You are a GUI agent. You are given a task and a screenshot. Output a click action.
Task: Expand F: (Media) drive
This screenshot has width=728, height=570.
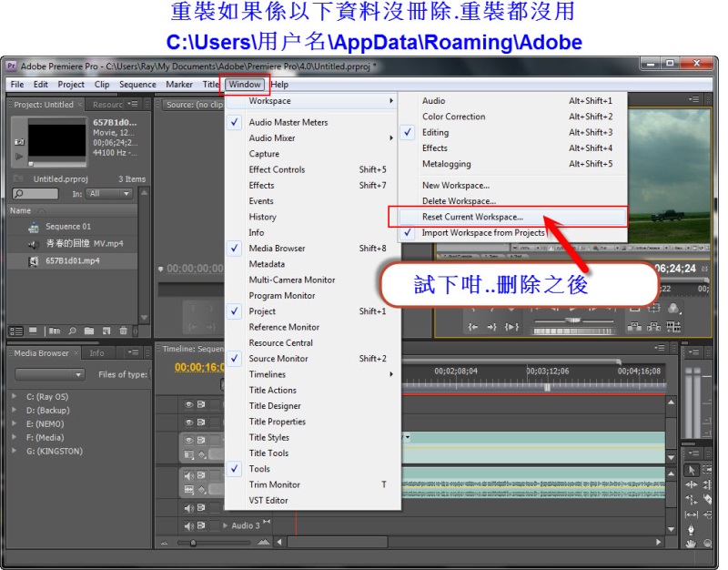15,437
